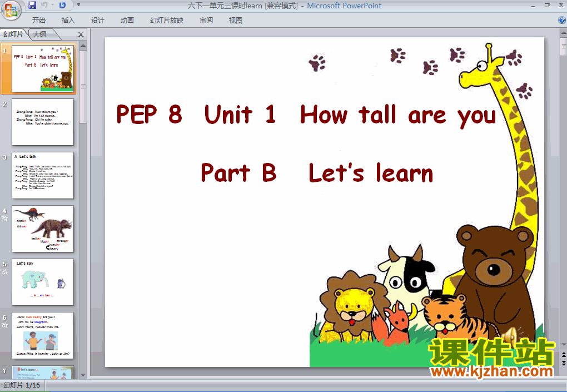Click the thumbnail pane scroll up arrow
Screen dimensions: 567x392
83,46
